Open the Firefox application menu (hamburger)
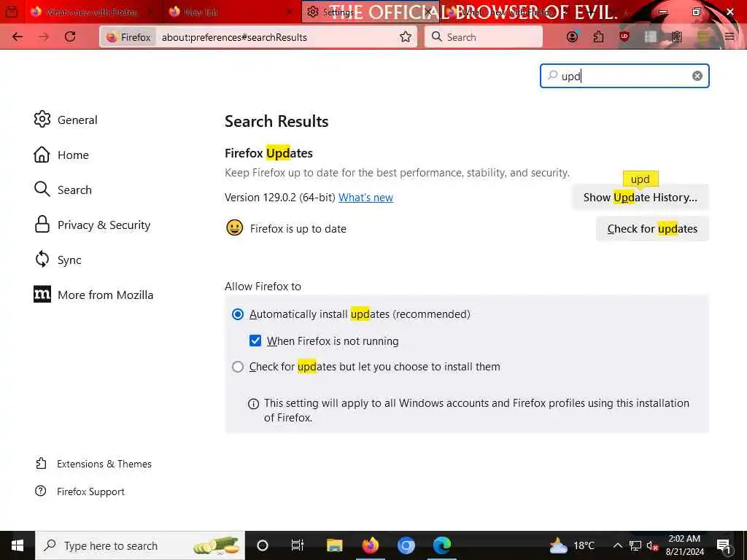This screenshot has width=747, height=560. [x=729, y=36]
